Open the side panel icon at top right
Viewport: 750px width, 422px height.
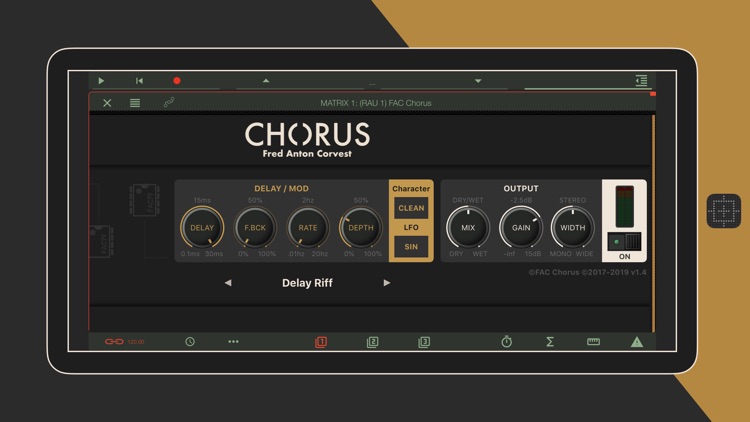(641, 80)
